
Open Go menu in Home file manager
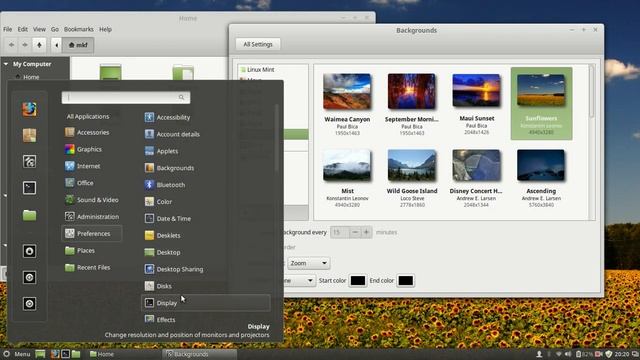(x=55, y=29)
